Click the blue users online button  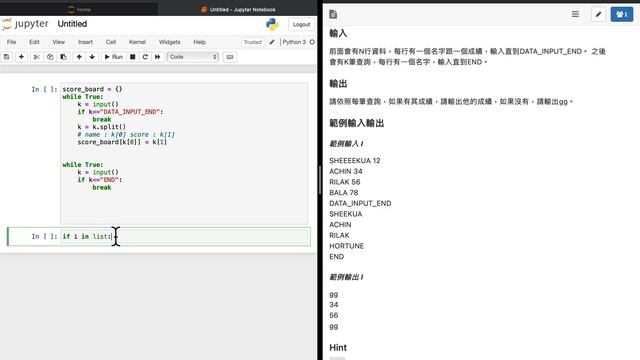pyautogui.click(x=622, y=14)
